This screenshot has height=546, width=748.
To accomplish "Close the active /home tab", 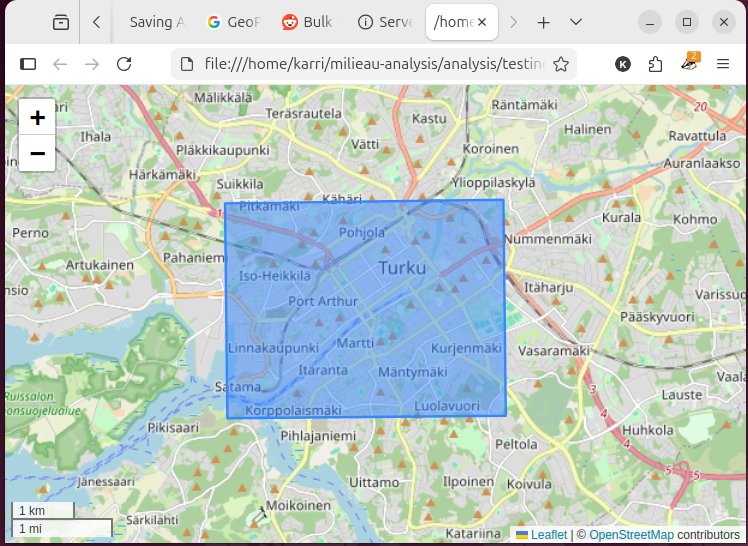I will tap(482, 22).
